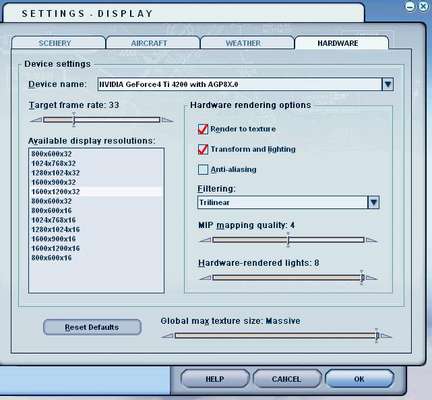The height and width of the screenshot is (400, 432).
Task: Decrease target frame rate with left arrow
Action: pos(36,120)
